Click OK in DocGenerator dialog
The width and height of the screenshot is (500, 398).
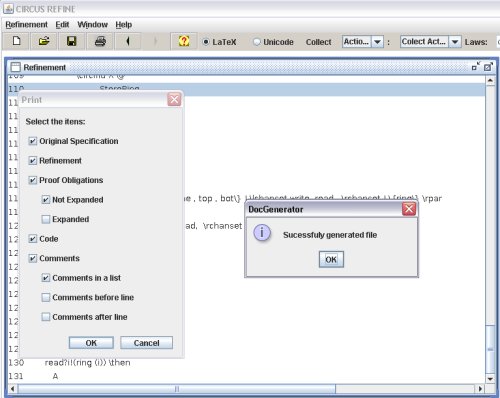331,259
